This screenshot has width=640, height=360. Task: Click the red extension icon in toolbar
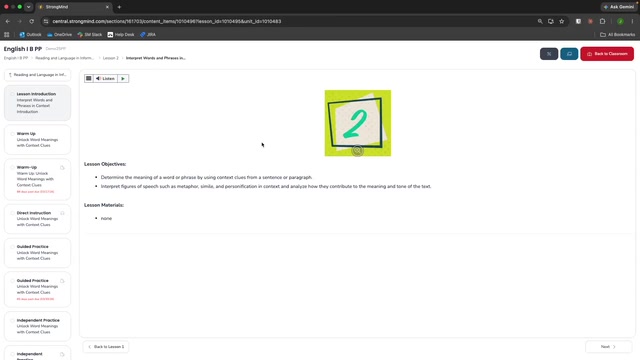click(x=590, y=21)
